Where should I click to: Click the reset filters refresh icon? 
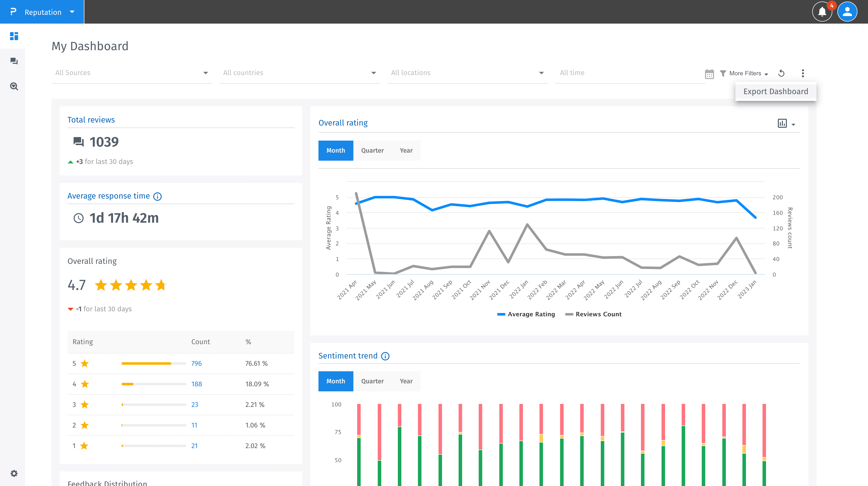pos(781,73)
